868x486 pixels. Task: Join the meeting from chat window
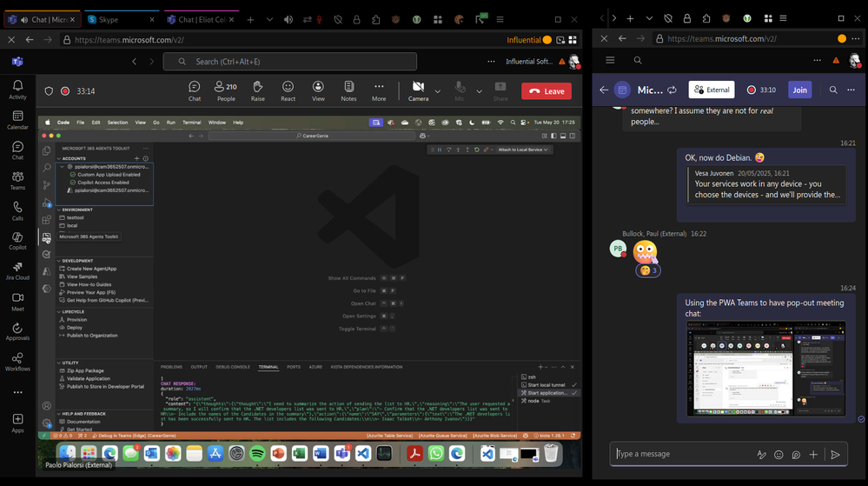coord(800,90)
